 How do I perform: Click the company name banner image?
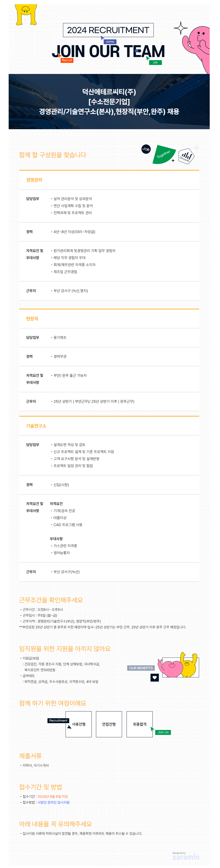109,101
